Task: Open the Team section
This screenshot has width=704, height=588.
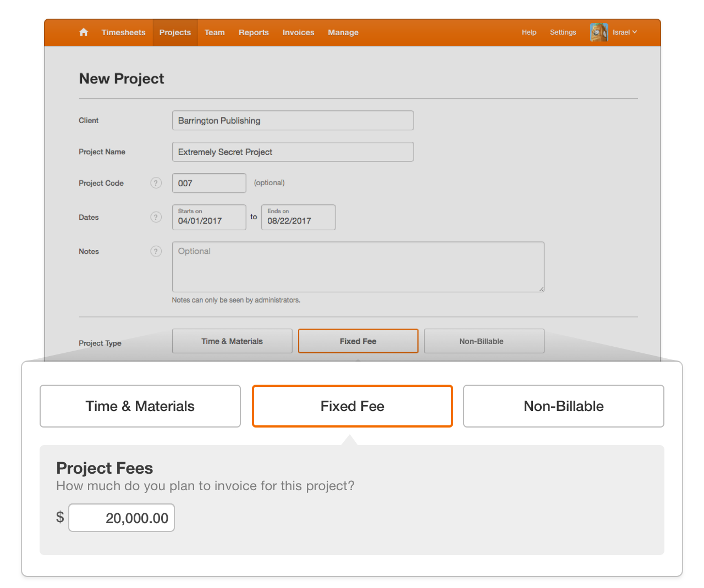Action: [215, 32]
